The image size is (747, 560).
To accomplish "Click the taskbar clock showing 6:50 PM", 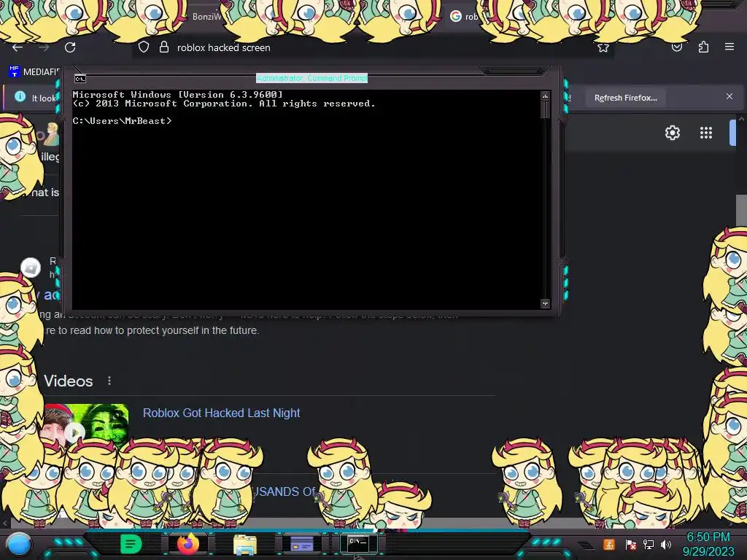I will [x=708, y=544].
